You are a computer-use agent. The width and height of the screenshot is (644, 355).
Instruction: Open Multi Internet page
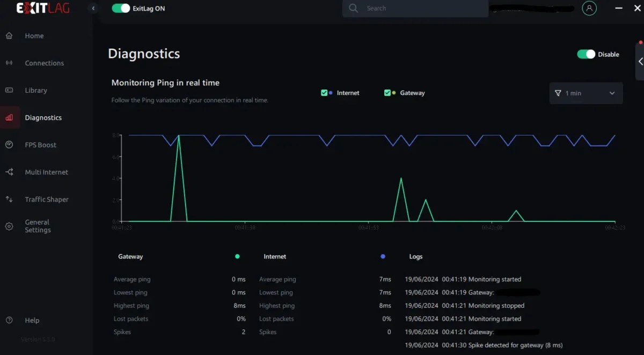pos(47,172)
